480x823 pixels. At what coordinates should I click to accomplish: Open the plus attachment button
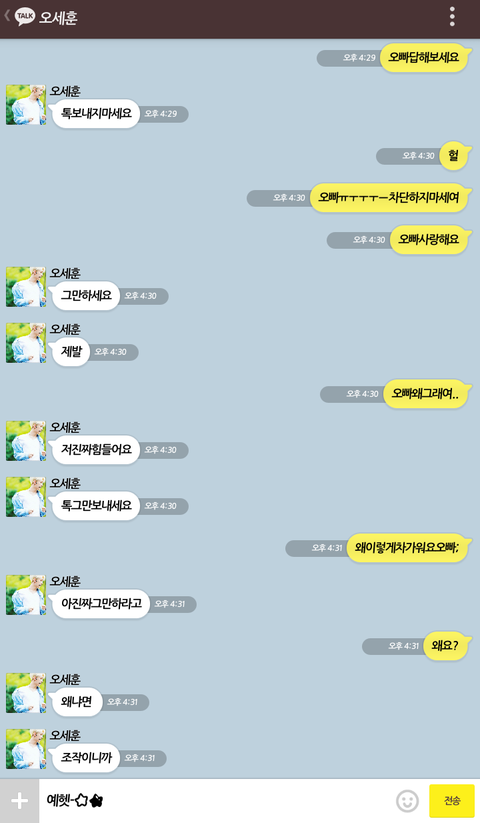coord(19,801)
